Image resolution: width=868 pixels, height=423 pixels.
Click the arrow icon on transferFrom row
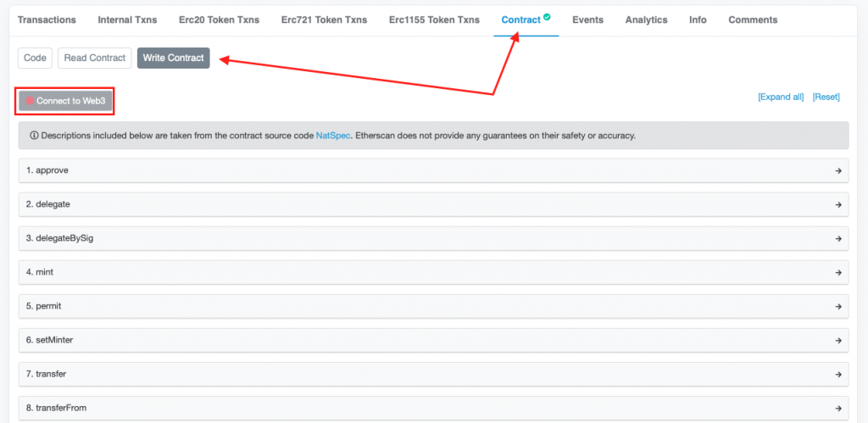click(x=838, y=409)
